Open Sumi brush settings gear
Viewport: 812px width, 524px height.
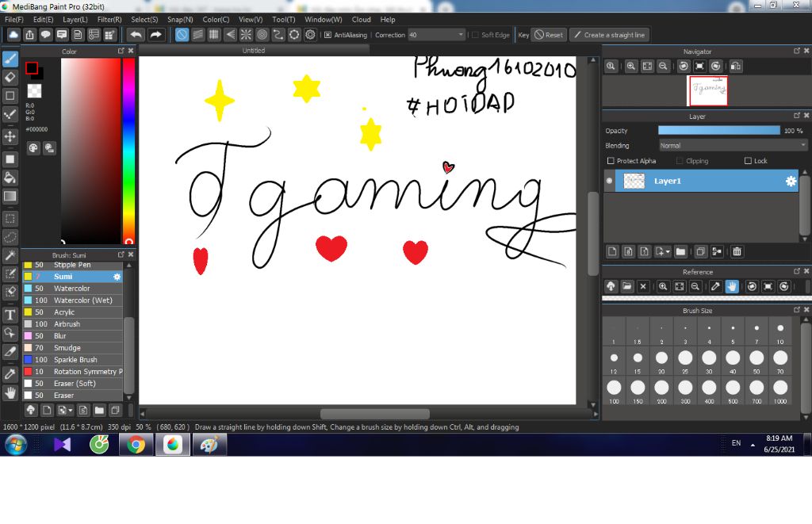point(117,277)
